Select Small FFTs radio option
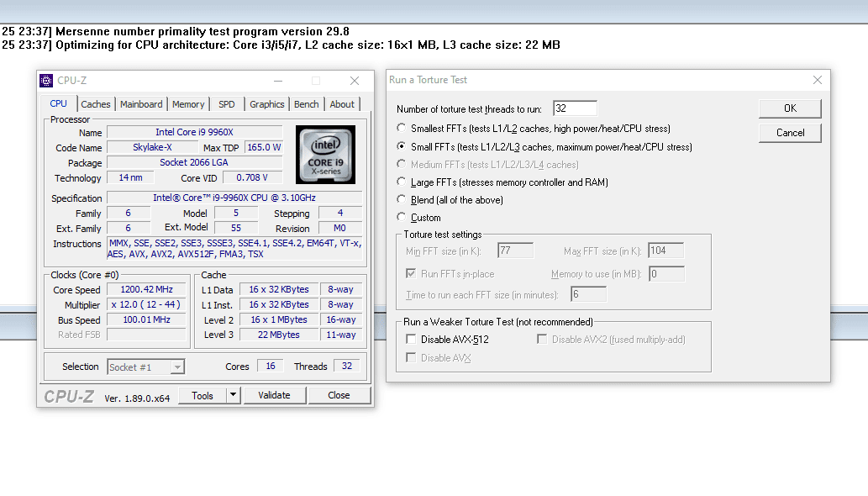 402,146
